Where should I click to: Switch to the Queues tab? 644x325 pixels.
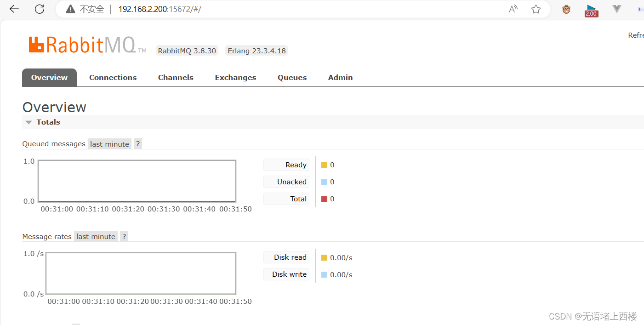292,77
